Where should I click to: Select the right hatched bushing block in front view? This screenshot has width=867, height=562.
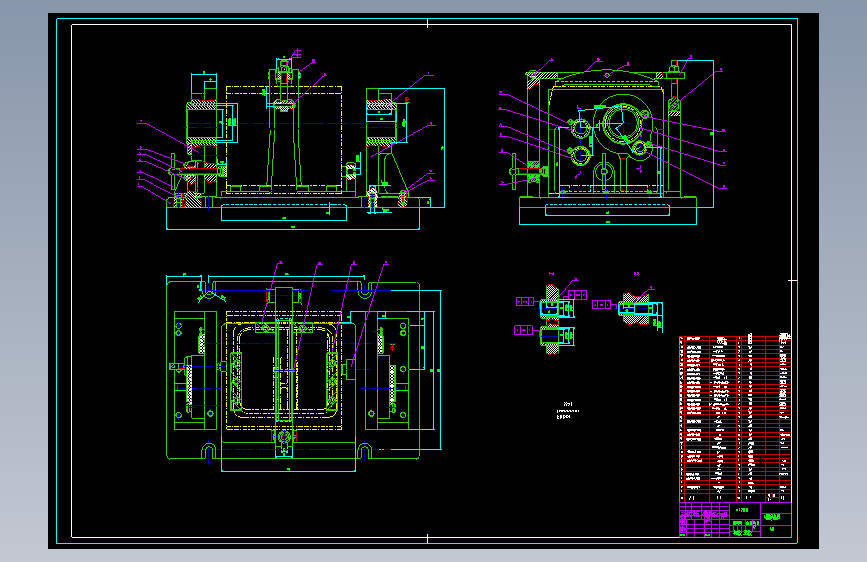click(x=380, y=123)
